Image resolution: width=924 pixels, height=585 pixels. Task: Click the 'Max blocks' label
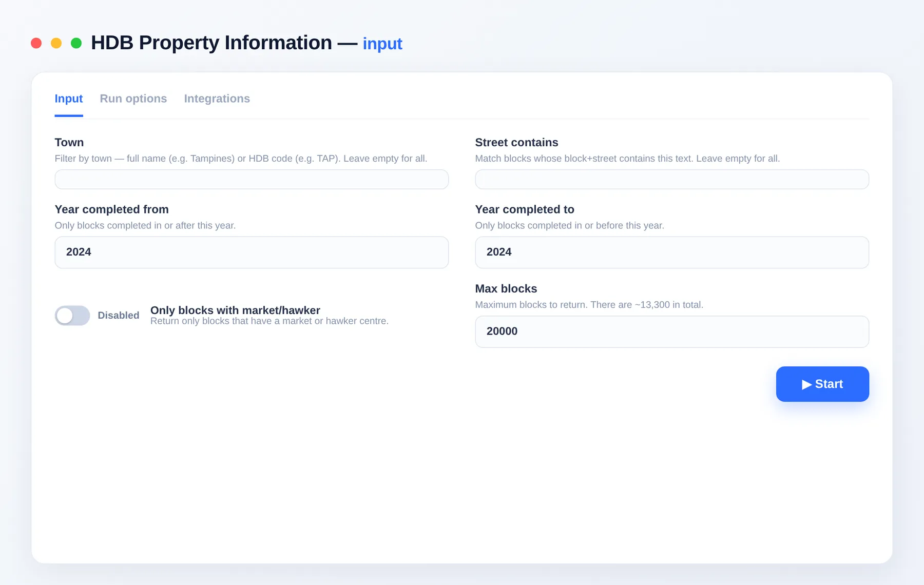click(506, 288)
